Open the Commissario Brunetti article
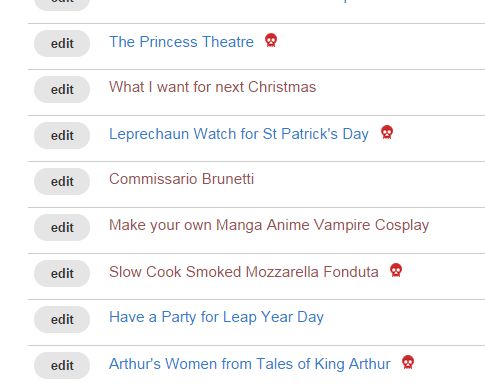 click(x=181, y=179)
